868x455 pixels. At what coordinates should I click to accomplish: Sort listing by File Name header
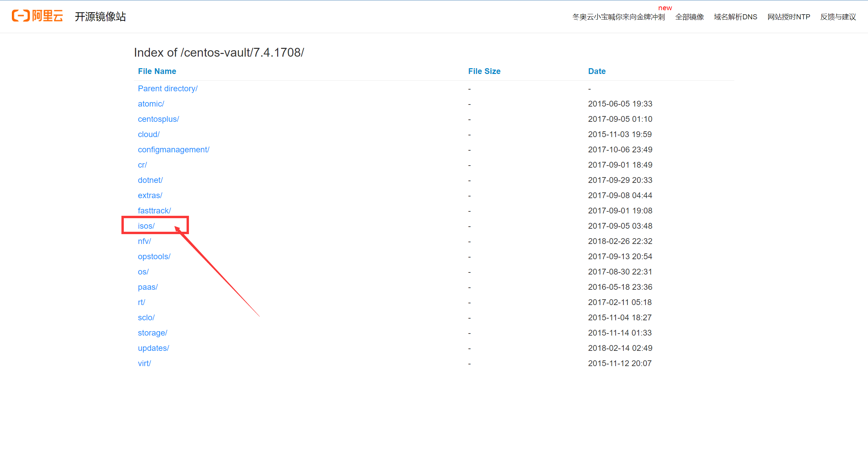point(157,71)
